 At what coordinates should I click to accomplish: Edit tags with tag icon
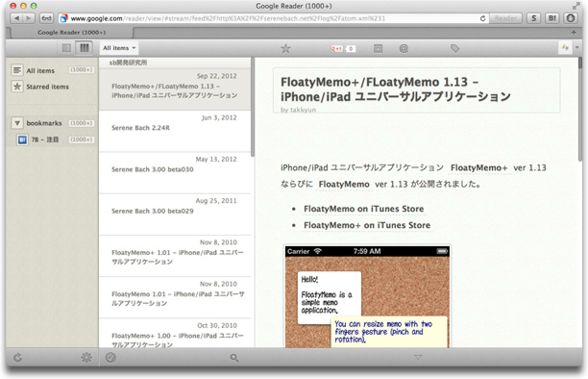click(454, 48)
